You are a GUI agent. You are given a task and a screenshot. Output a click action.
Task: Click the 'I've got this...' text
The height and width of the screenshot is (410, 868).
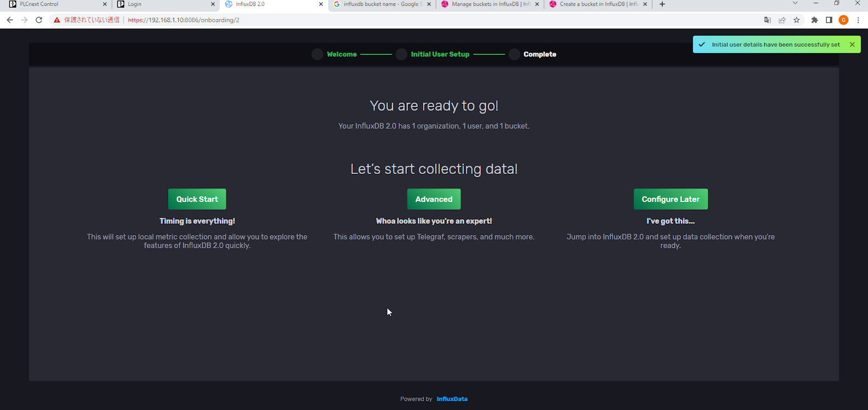pyautogui.click(x=671, y=221)
